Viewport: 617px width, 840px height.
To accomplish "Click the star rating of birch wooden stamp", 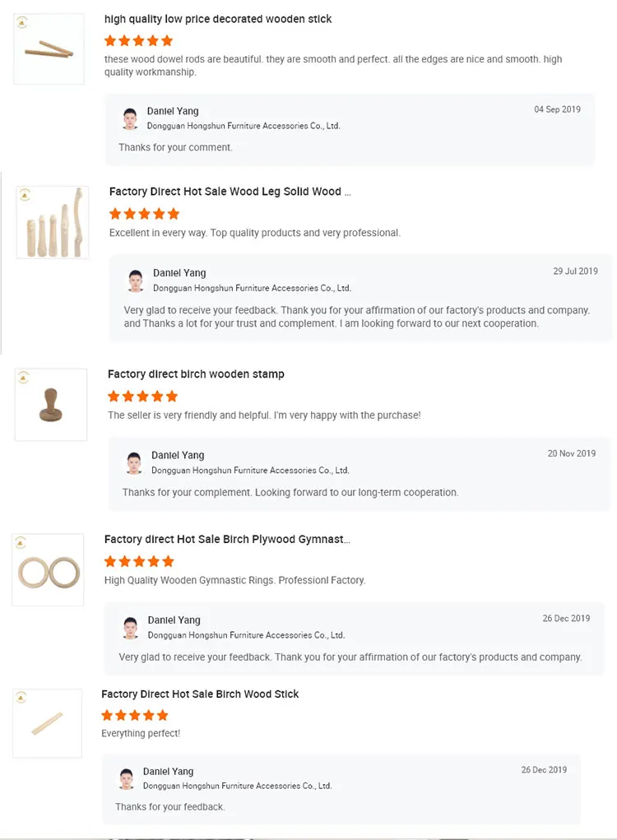I will [142, 397].
